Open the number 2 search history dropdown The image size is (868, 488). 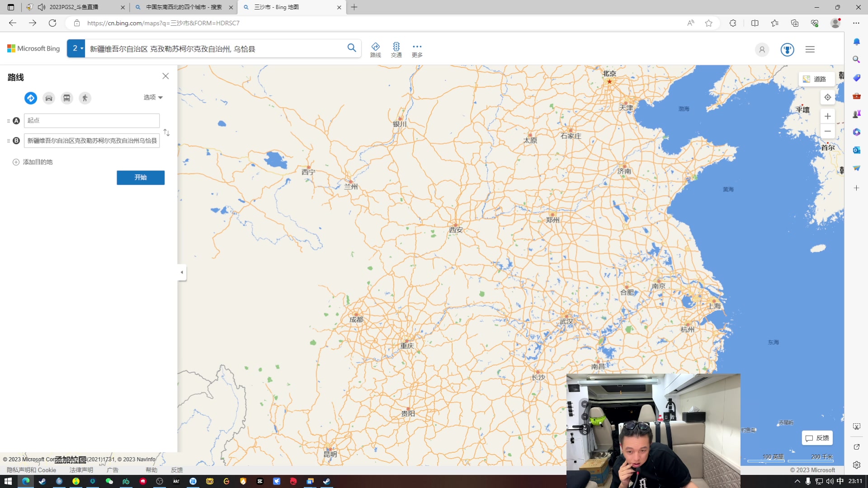[x=76, y=48]
